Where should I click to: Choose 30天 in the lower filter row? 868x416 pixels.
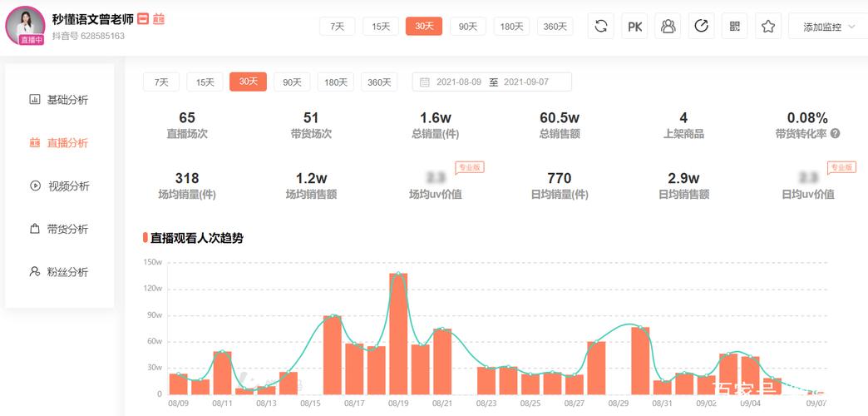coord(248,82)
